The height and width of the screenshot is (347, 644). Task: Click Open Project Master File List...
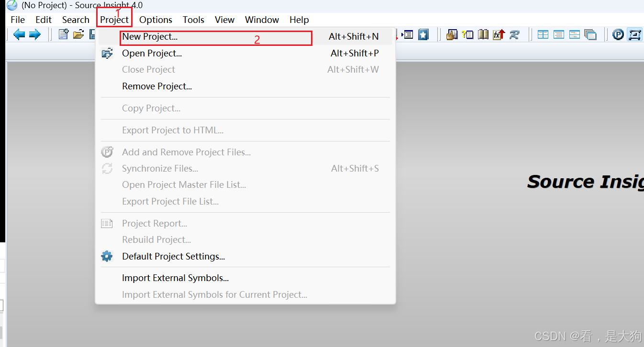pos(245,184)
